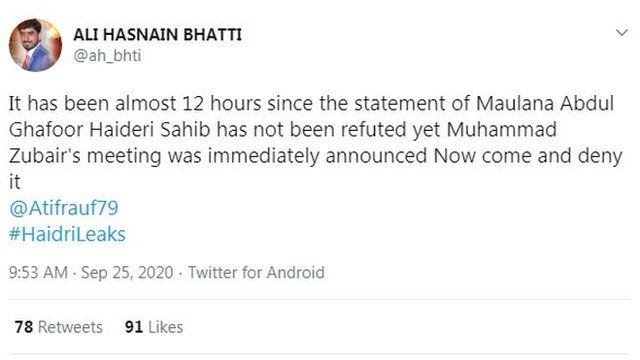Click the word Retweets in the stats row
Image resolution: width=640 pixels, height=360 pixels.
[70, 327]
